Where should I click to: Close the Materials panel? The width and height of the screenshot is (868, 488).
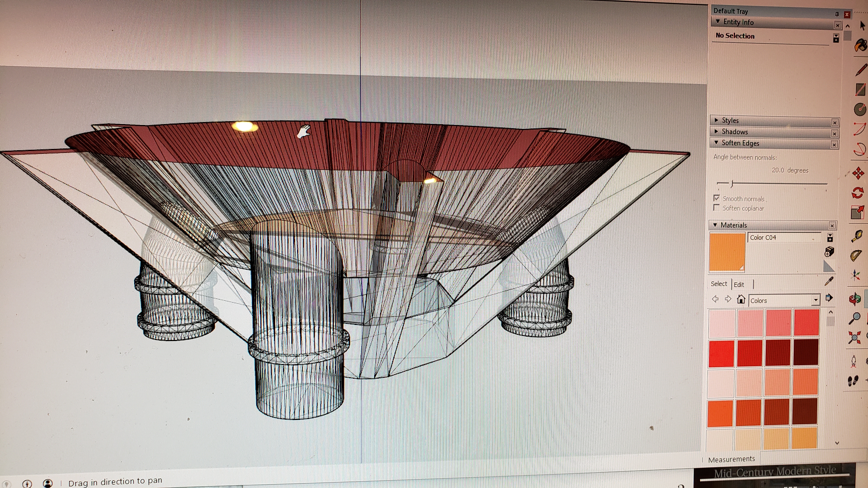(x=832, y=226)
